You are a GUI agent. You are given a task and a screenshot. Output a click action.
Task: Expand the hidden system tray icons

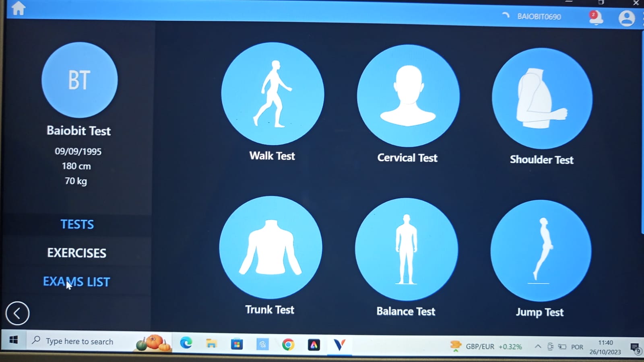[538, 346]
